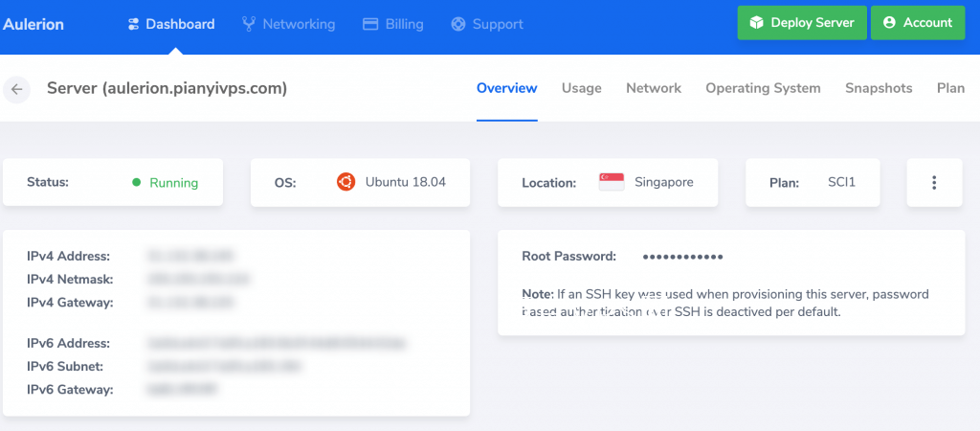Click the SSH key note text
Image resolution: width=980 pixels, height=431 pixels.
[x=725, y=303]
